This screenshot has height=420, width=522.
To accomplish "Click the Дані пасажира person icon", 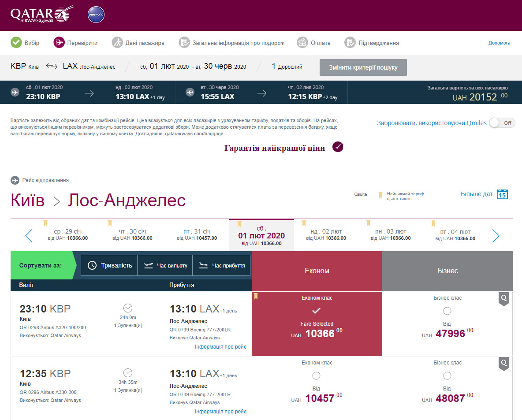I will click(117, 43).
